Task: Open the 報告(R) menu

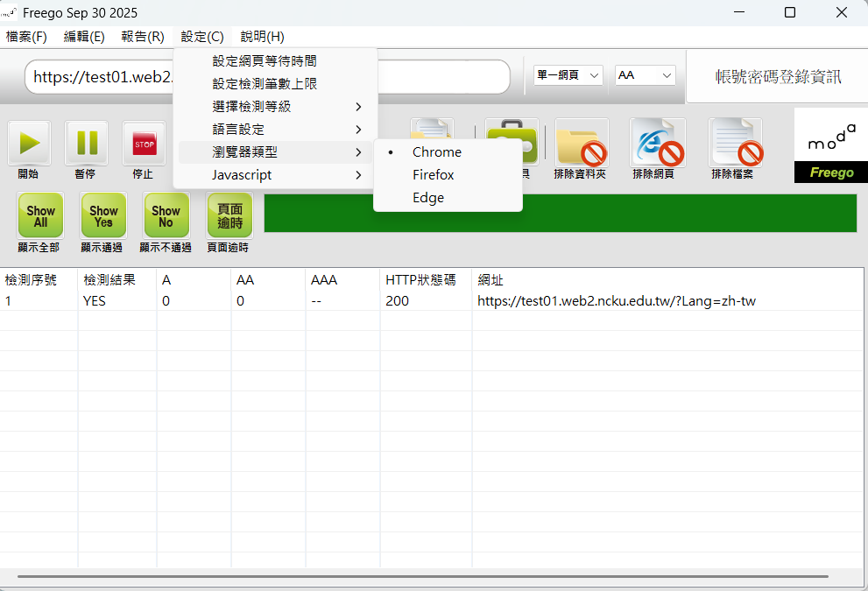Action: [x=143, y=37]
